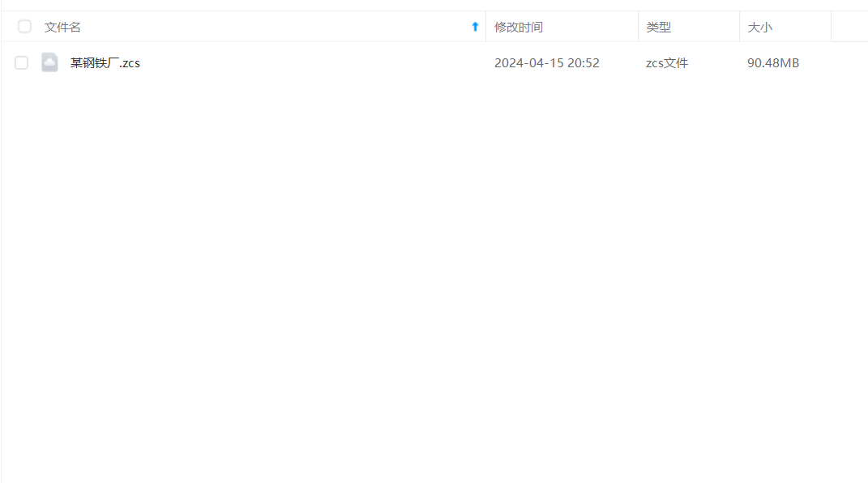Check the box for 某钢铁厂.zcs

tap(22, 63)
